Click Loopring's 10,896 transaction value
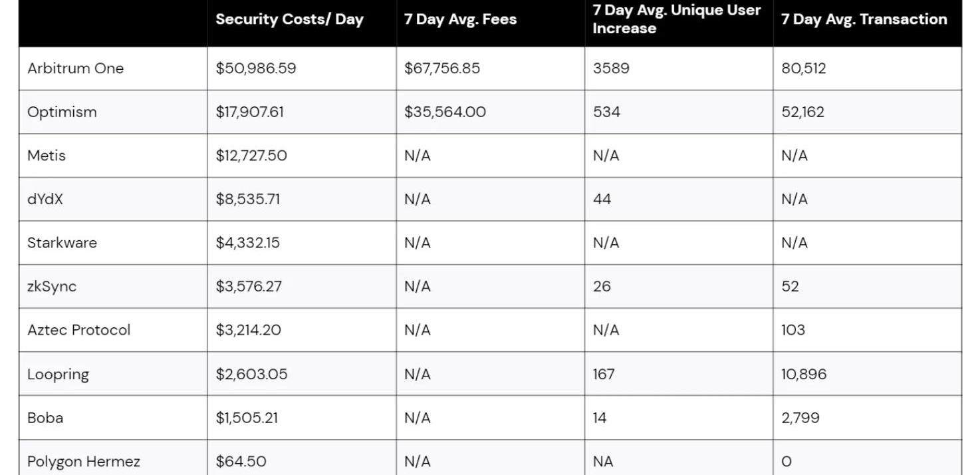The width and height of the screenshot is (980, 475). point(804,374)
